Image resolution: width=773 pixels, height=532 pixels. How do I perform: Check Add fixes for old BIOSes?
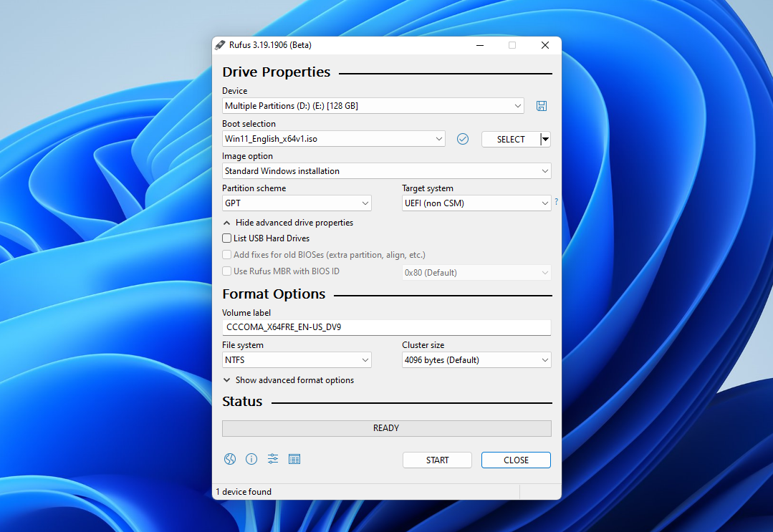(226, 254)
